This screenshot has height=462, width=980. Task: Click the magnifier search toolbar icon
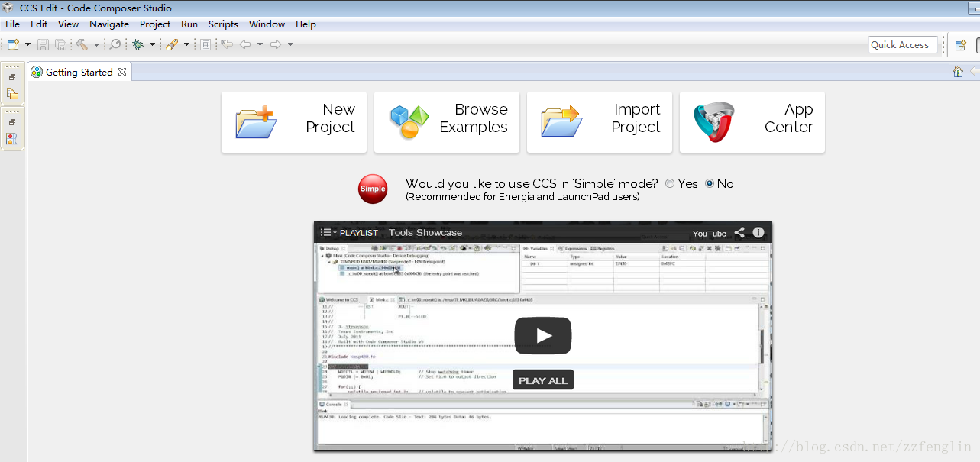click(x=115, y=45)
